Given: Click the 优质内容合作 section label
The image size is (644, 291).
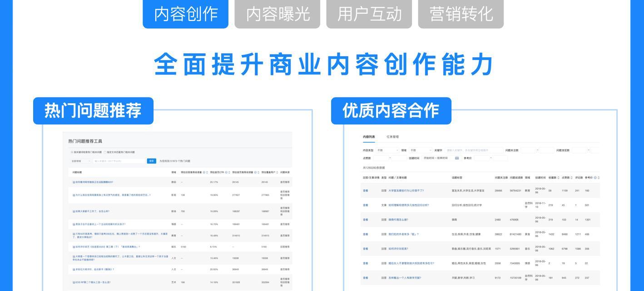Looking at the screenshot, I should click(x=391, y=110).
